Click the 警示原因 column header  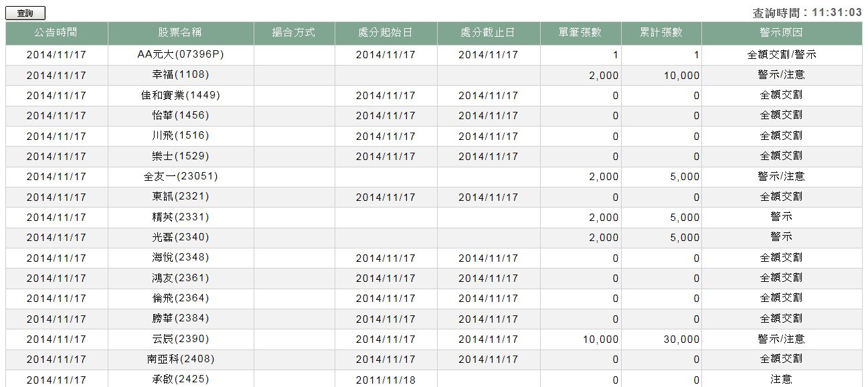781,33
